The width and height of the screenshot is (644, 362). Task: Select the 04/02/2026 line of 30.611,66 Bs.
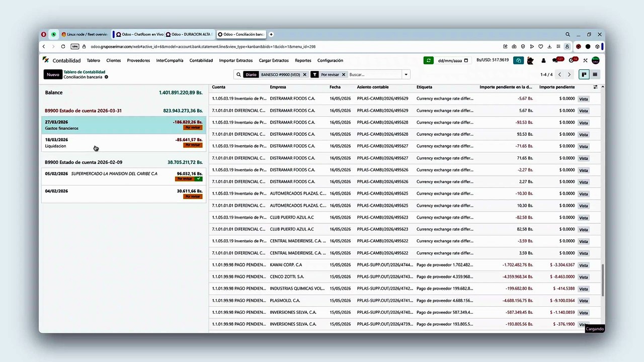click(124, 194)
